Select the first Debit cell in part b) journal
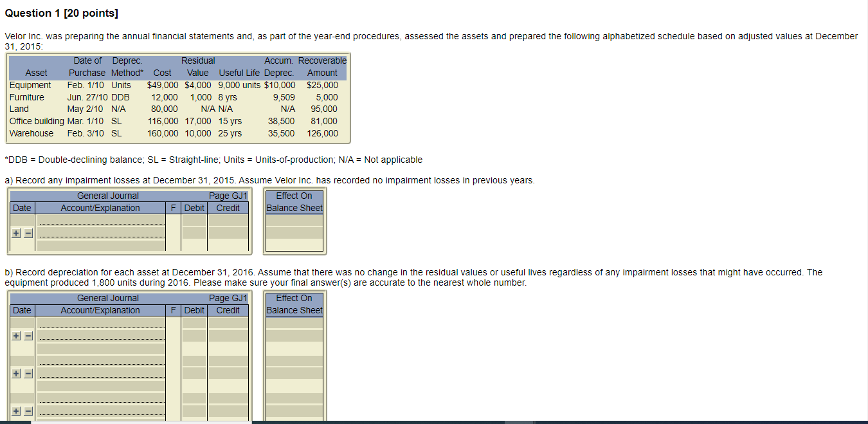This screenshot has height=424, width=868. 194,323
